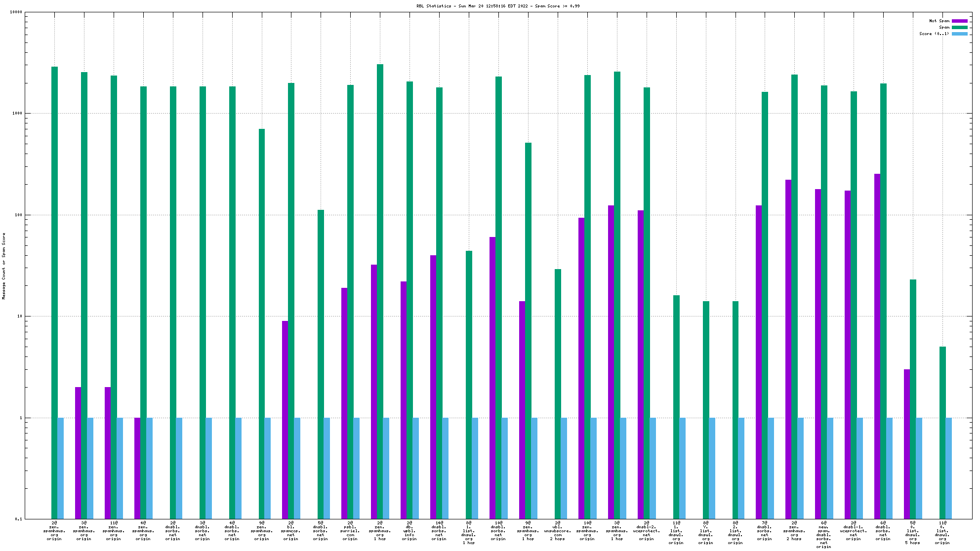Click the psbl.surriel.com origin axis label

(350, 531)
